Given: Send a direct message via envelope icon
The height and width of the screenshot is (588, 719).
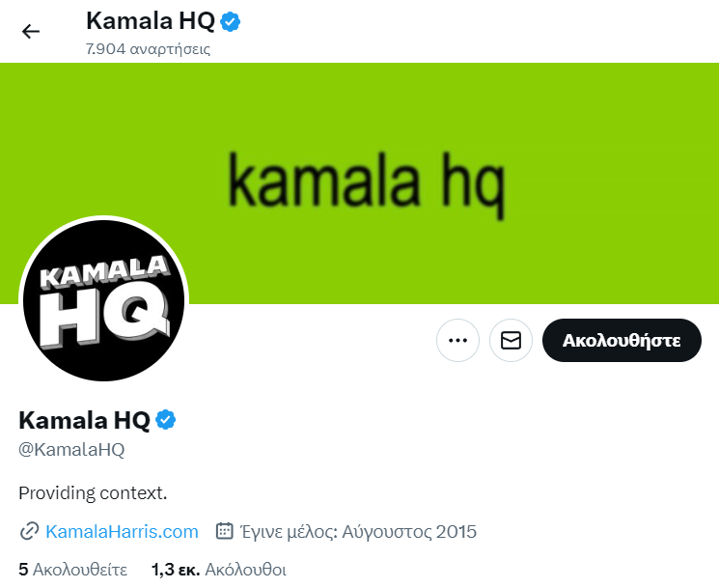Looking at the screenshot, I should 511,340.
